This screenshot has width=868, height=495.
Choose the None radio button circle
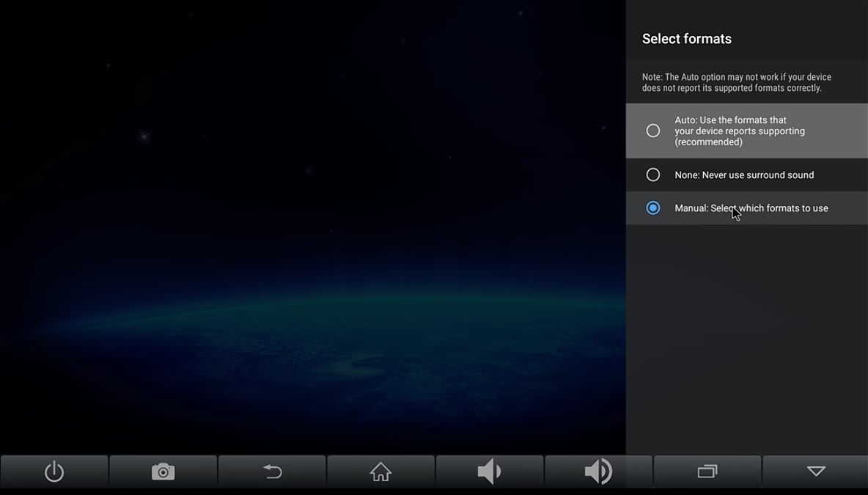(652, 175)
